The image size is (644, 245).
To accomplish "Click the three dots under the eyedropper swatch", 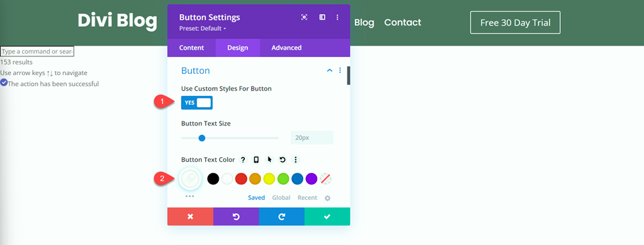I will (189, 196).
